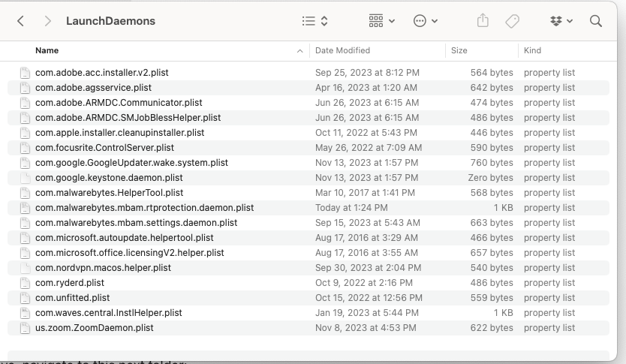Viewport: 626px width, 364px height.
Task: Select com.nordvpn.macos.helper.plist file icon
Action: click(25, 268)
